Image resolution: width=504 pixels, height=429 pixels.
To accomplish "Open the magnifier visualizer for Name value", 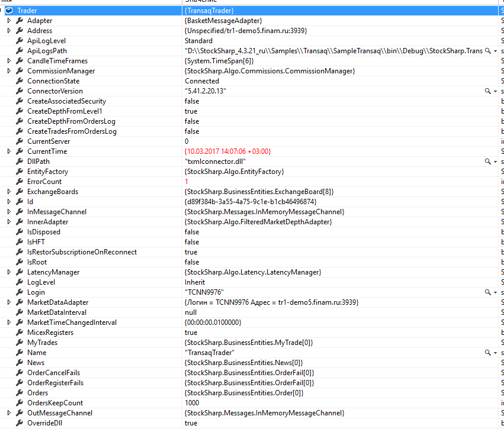I will (x=488, y=353).
